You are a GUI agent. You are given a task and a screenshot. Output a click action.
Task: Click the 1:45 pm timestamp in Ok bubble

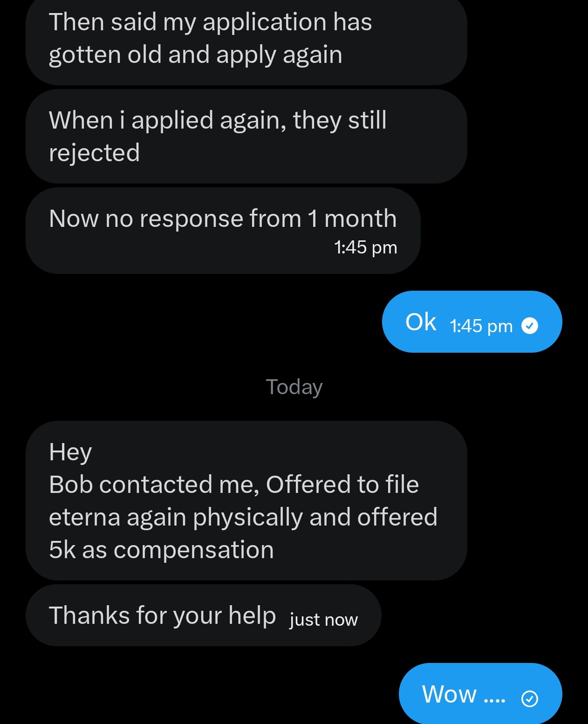[481, 326]
